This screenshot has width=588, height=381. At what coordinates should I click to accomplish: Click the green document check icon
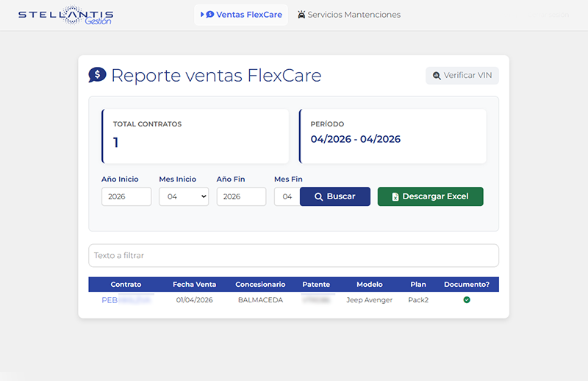point(467,300)
